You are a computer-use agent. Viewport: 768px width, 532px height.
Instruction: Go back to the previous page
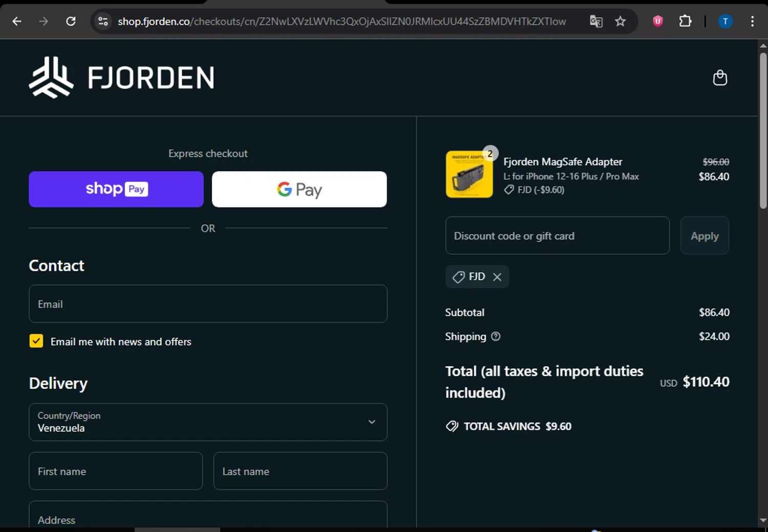point(17,21)
